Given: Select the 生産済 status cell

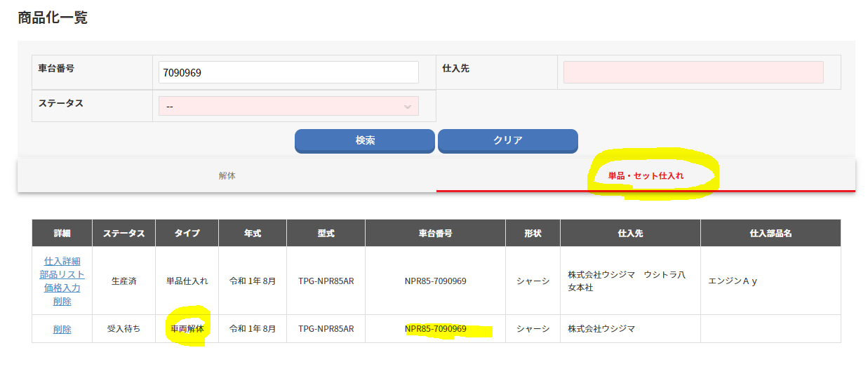Looking at the screenshot, I should pos(123,281).
